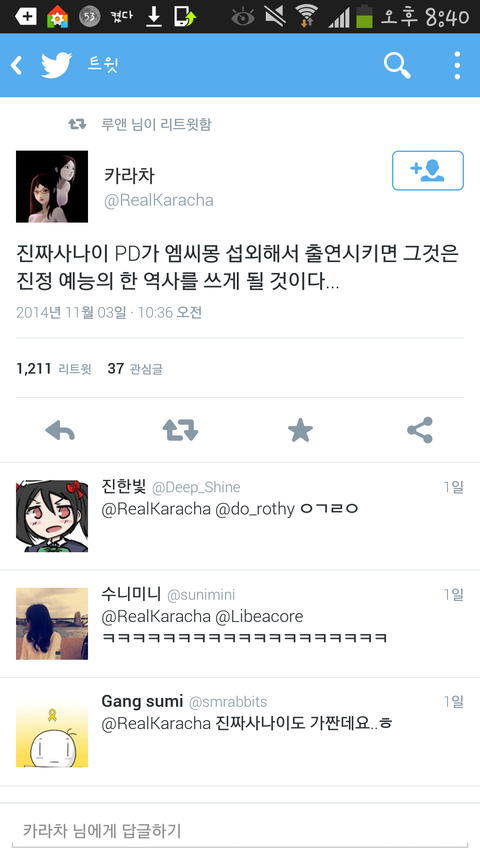The image size is (480, 853).
Task: Open Gang sumi profile avatar
Action: click(x=52, y=731)
